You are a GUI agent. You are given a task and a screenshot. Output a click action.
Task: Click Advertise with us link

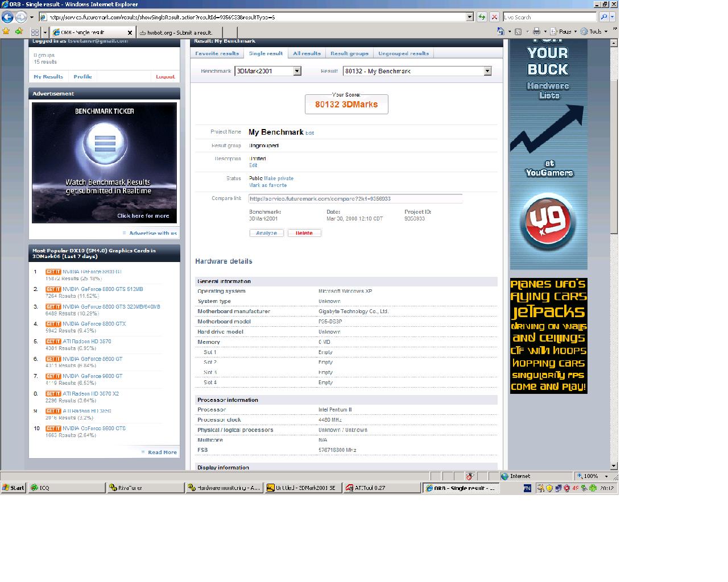(153, 233)
